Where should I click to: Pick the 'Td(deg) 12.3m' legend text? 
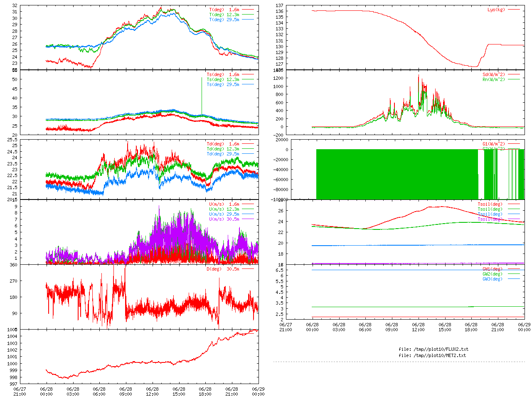(223, 149)
